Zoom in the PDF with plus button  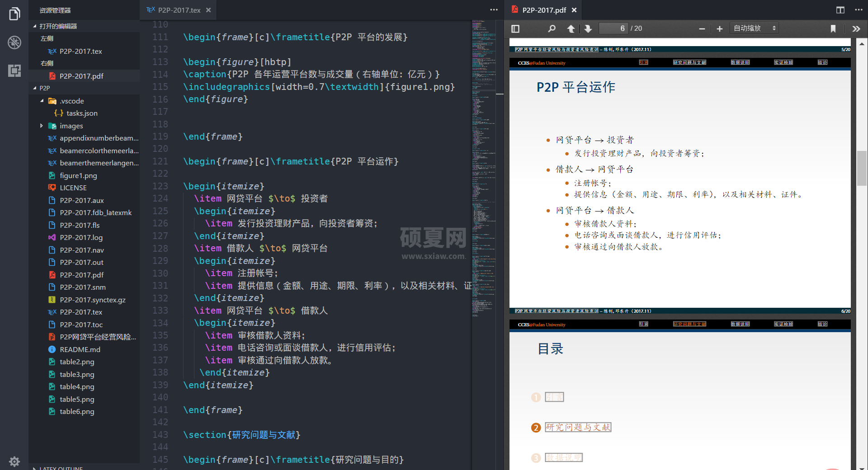pos(720,28)
